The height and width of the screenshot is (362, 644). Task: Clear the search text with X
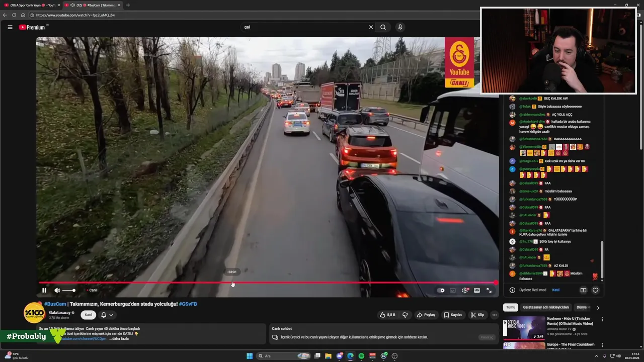[x=371, y=27]
